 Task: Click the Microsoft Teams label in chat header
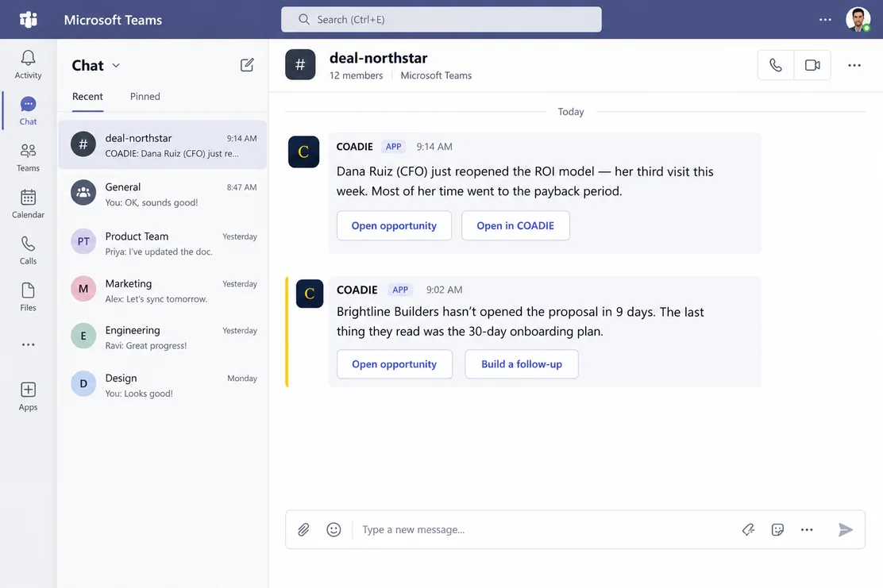point(436,75)
